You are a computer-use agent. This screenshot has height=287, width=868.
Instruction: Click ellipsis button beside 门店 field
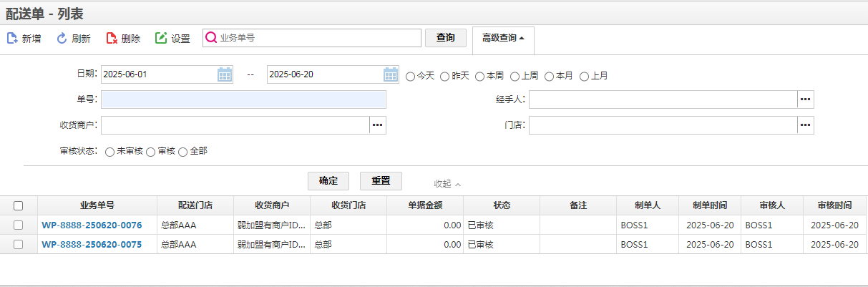click(x=806, y=125)
